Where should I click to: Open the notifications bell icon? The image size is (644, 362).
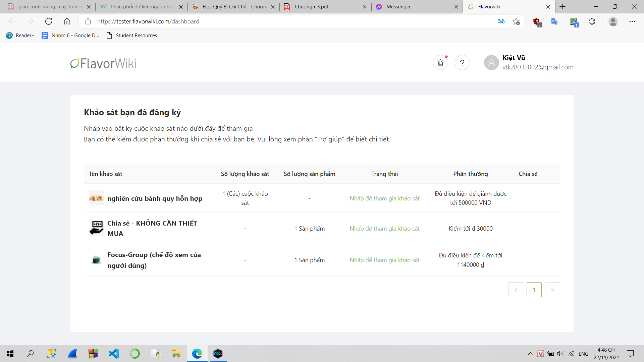[440, 63]
